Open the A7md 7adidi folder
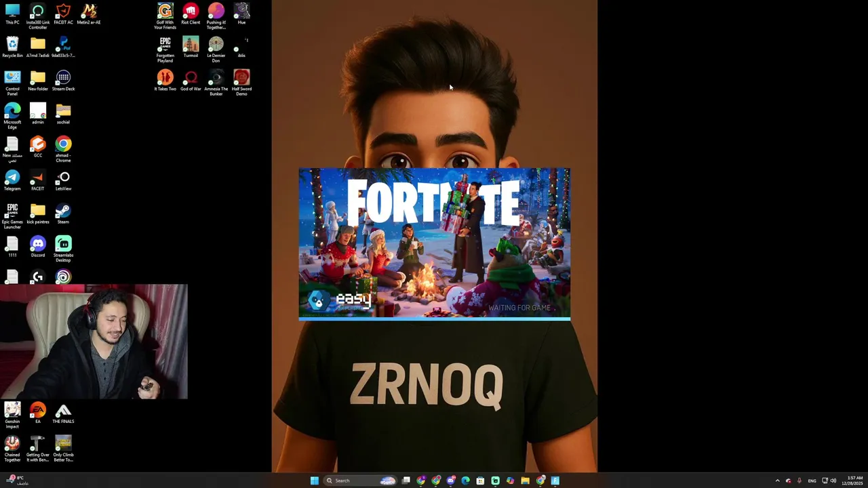This screenshot has height=488, width=868. click(38, 47)
